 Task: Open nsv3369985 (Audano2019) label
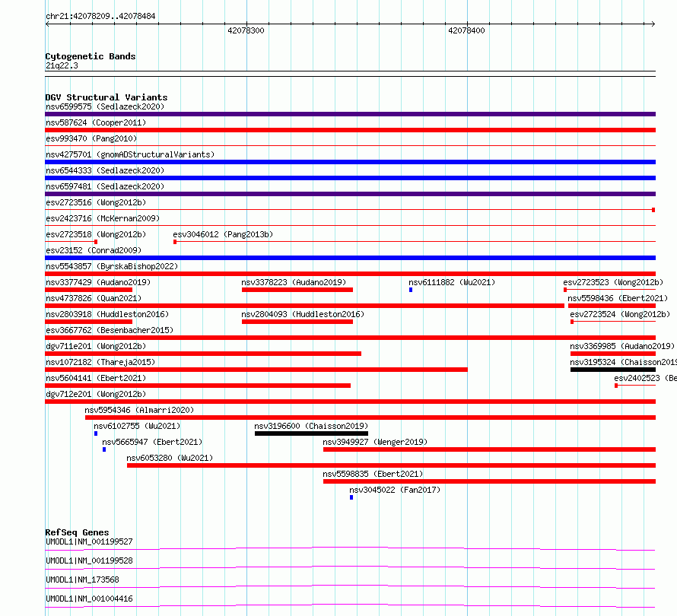coord(622,346)
